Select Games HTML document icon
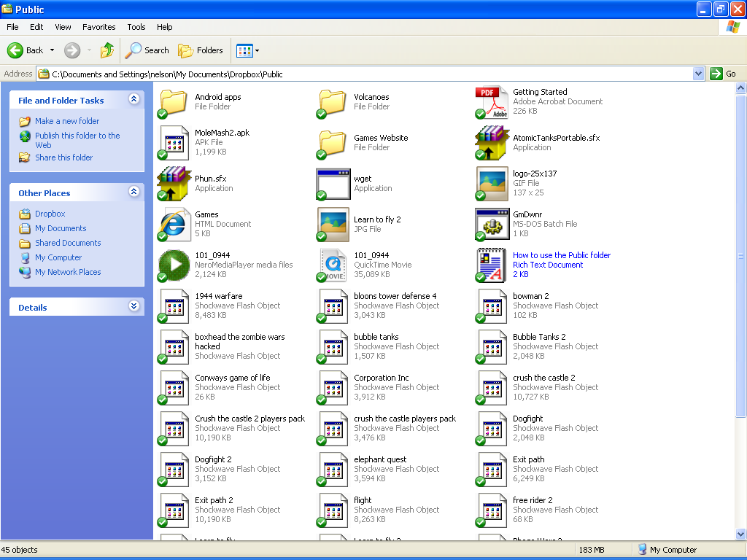Screen dimensions: 747x560 174,225
